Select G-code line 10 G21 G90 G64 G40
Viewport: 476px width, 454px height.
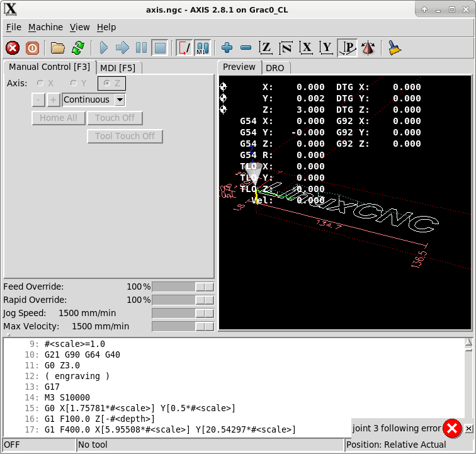click(82, 355)
